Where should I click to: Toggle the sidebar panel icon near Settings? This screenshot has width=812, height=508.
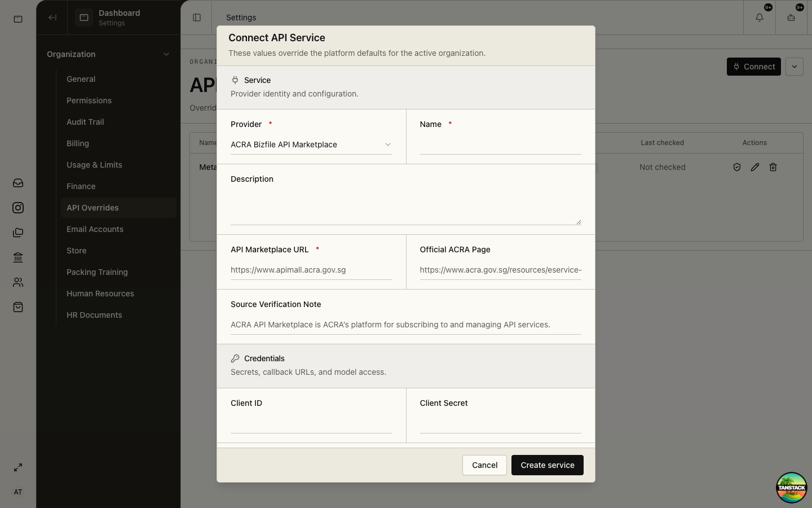(197, 17)
